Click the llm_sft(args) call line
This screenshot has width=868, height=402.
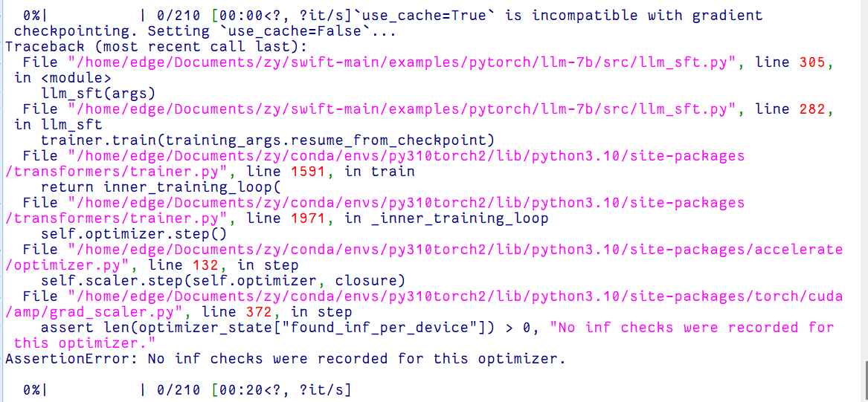[x=98, y=94]
